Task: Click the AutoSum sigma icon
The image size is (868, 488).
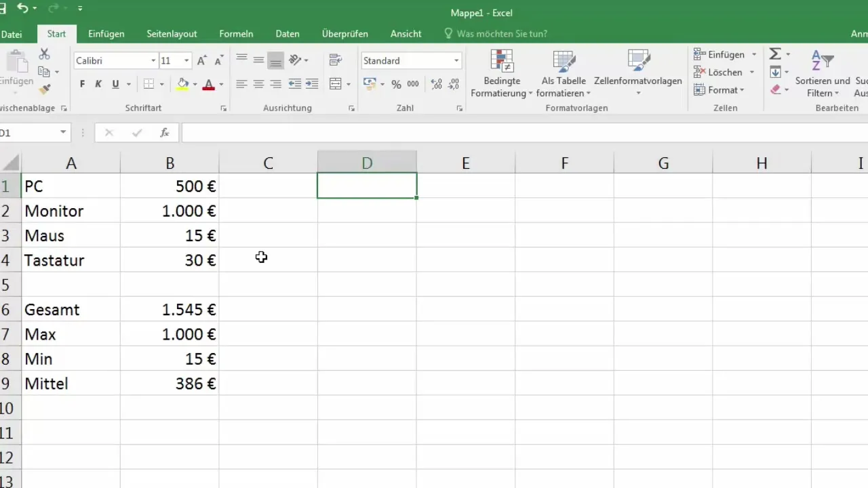Action: [x=776, y=54]
